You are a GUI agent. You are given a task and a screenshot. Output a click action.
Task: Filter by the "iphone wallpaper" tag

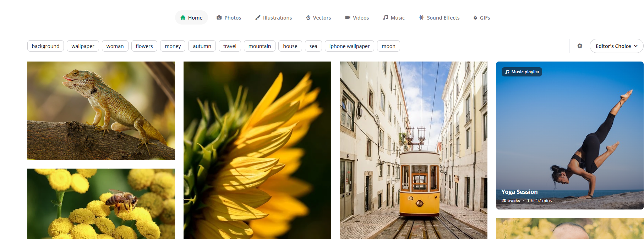pyautogui.click(x=349, y=46)
